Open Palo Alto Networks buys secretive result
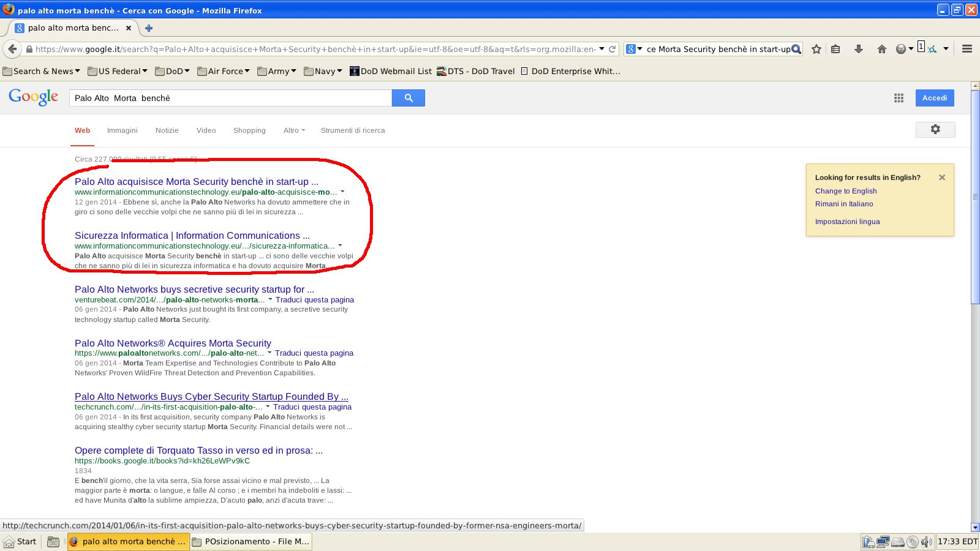 pyautogui.click(x=194, y=289)
